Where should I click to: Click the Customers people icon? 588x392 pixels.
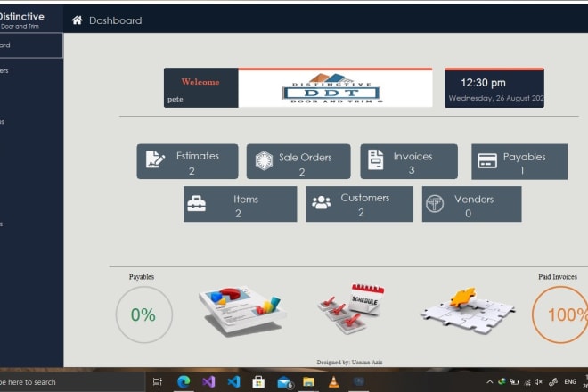(322, 202)
